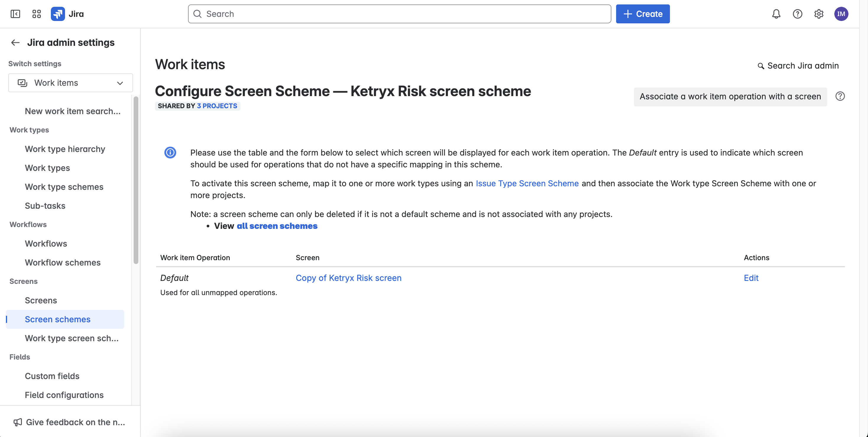Click the magnifier icon in Search Jira admin
Image resolution: width=868 pixels, height=437 pixels.
[x=761, y=66]
